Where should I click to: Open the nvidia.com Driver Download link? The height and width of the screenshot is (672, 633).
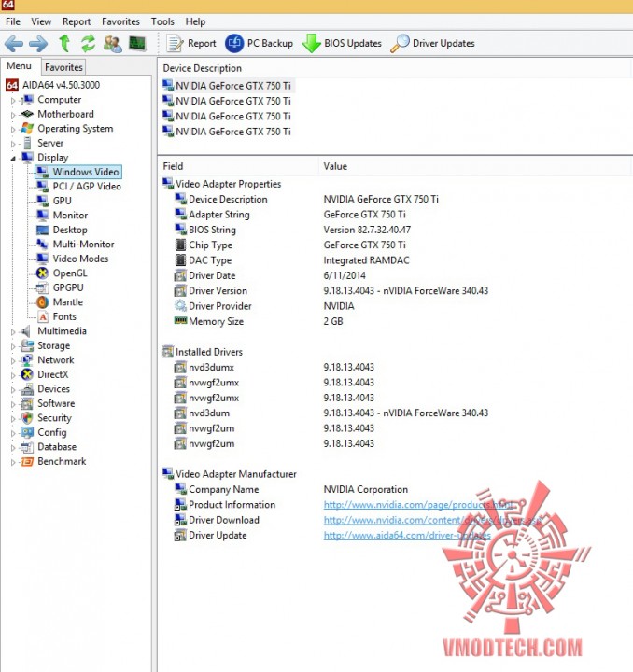pos(432,520)
